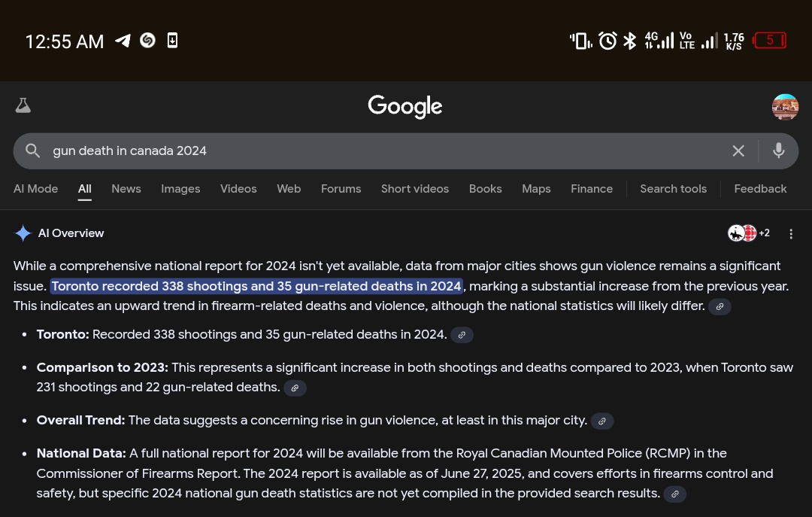Tap the alarm clock status icon
Viewport: 812px width, 517px height.
pyautogui.click(x=607, y=41)
